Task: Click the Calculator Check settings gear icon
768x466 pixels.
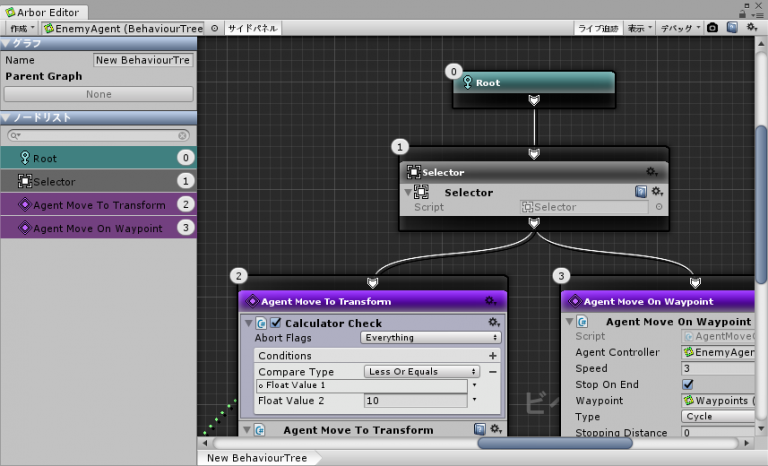Action: pyautogui.click(x=493, y=323)
